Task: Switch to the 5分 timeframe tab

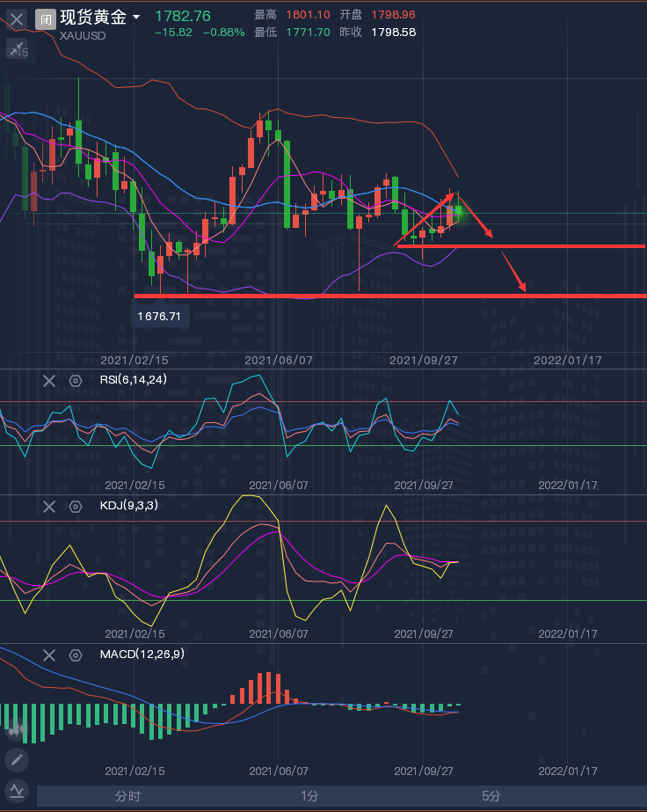Action: click(491, 796)
